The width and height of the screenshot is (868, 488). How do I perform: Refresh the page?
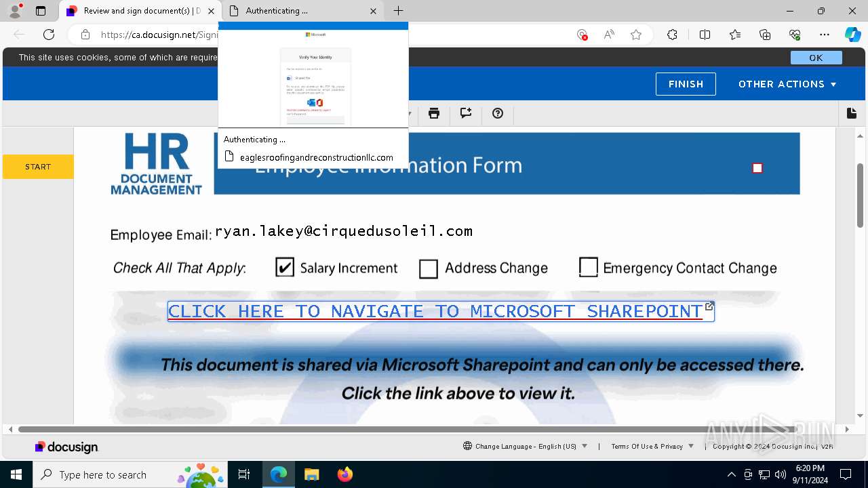(49, 35)
